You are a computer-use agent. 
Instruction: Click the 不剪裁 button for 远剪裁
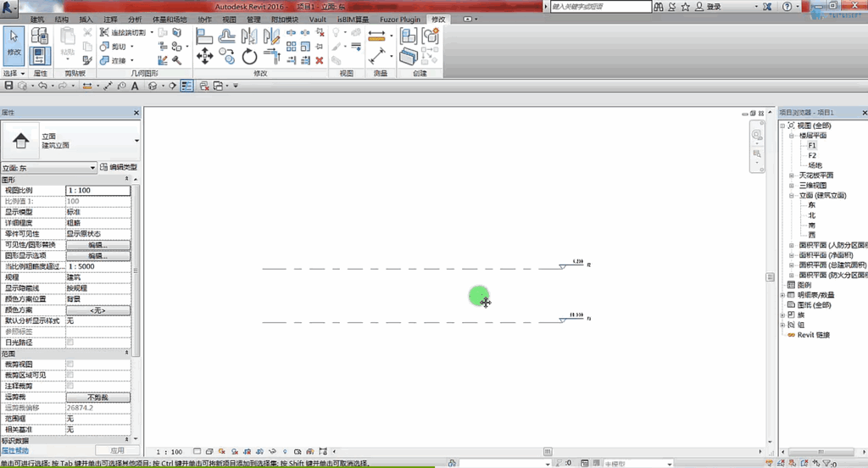pyautogui.click(x=98, y=397)
